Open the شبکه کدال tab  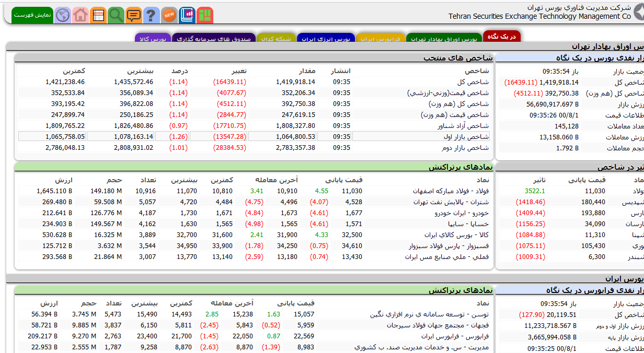[x=276, y=39]
